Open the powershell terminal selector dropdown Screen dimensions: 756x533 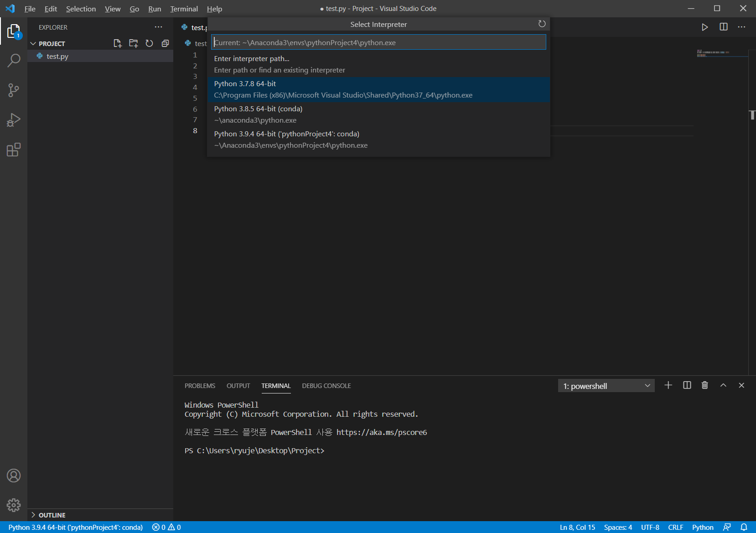(606, 386)
